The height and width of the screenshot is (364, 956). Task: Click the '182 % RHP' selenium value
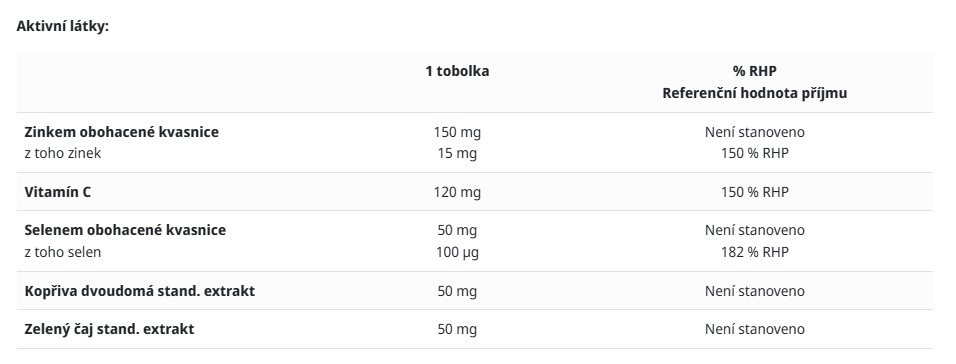(755, 252)
